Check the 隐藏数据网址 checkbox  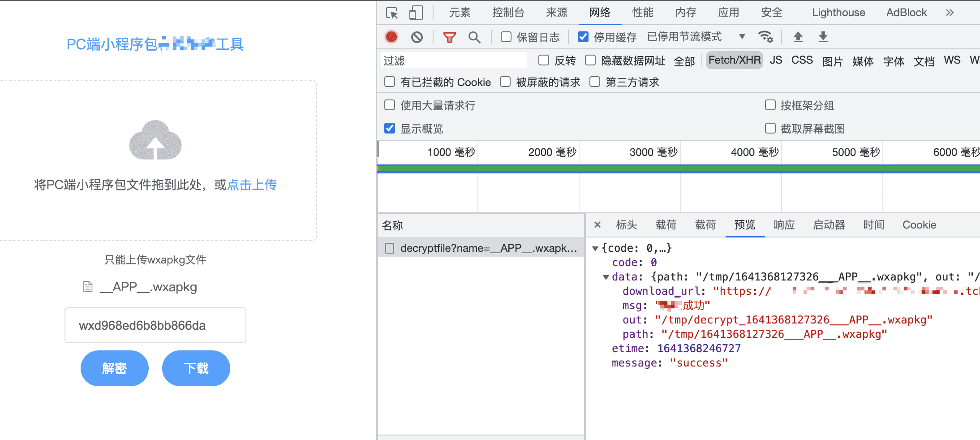coord(590,60)
